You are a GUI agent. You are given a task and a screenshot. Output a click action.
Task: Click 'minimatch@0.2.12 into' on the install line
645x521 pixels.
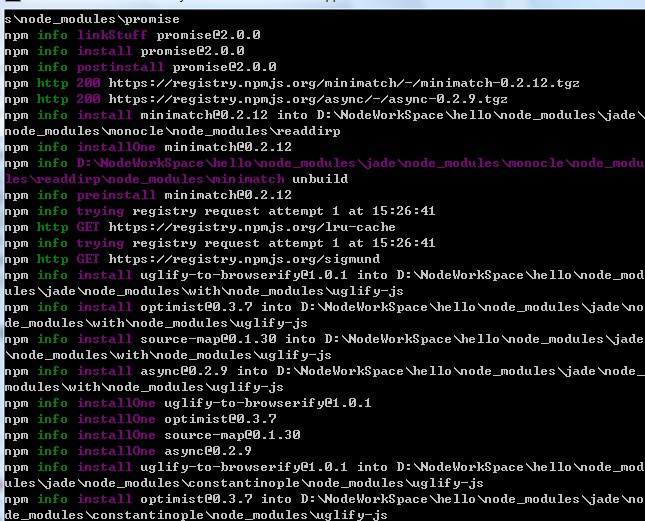click(x=224, y=115)
